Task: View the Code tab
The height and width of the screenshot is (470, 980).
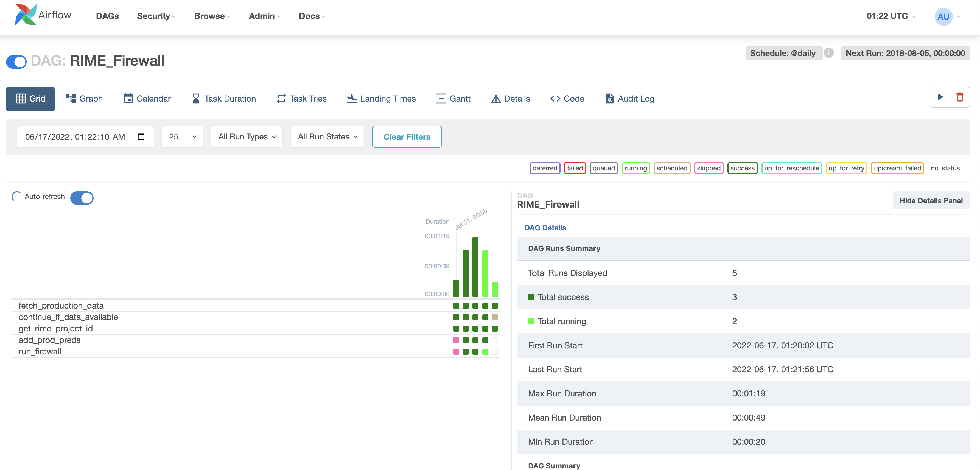Action: pos(567,99)
